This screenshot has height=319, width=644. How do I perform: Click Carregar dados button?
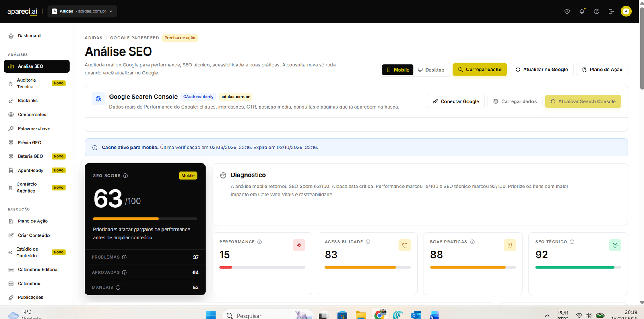(x=515, y=101)
